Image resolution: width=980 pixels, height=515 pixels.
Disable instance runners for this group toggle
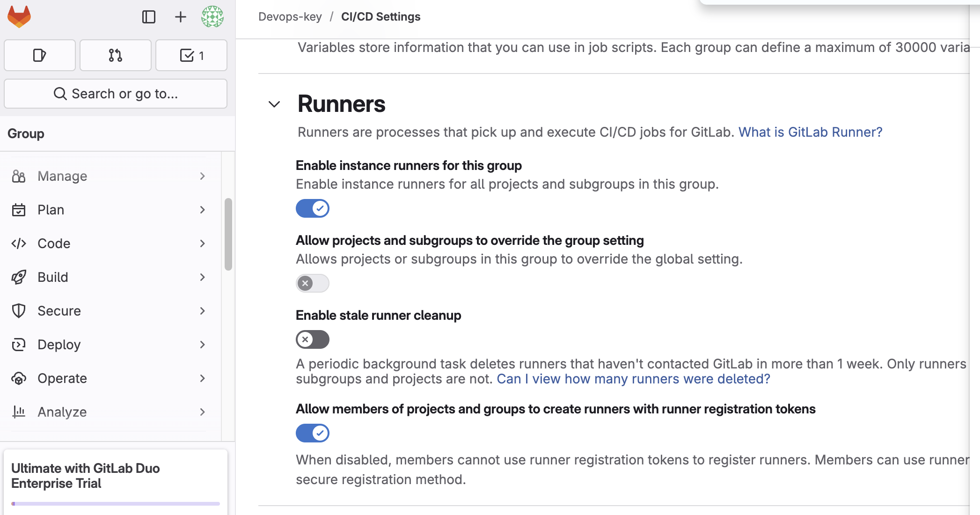point(312,208)
